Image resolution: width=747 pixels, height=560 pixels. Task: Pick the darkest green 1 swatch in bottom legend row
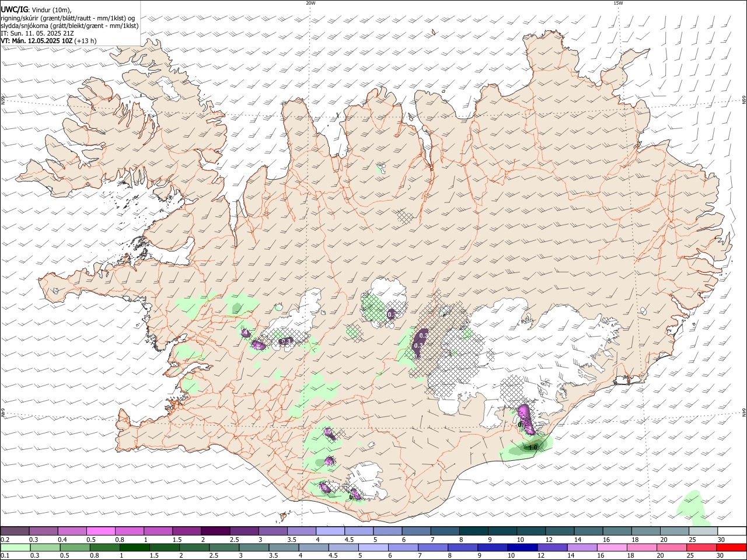pos(134,548)
